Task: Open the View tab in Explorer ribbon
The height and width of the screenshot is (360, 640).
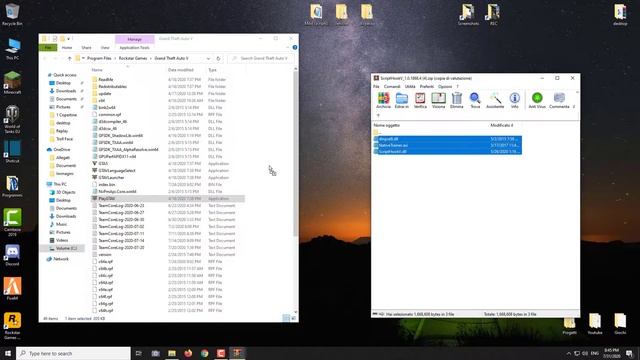Action: click(x=105, y=48)
